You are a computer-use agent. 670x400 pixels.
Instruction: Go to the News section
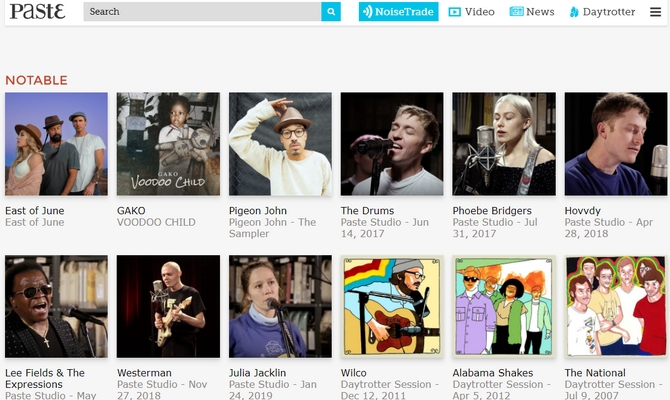pyautogui.click(x=532, y=12)
